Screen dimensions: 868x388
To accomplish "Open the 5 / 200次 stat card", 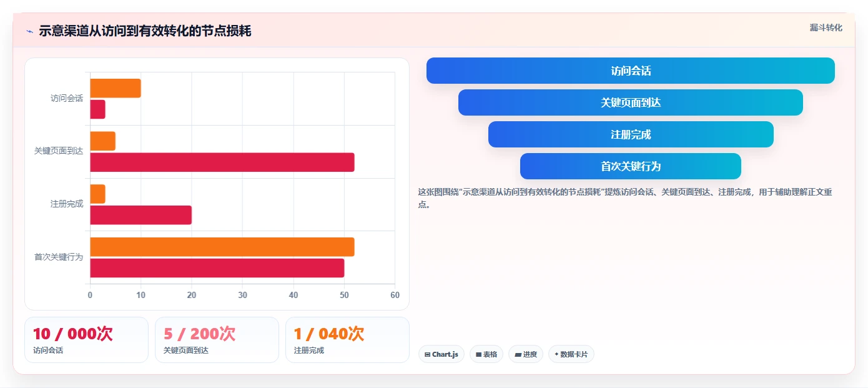I will [x=217, y=340].
